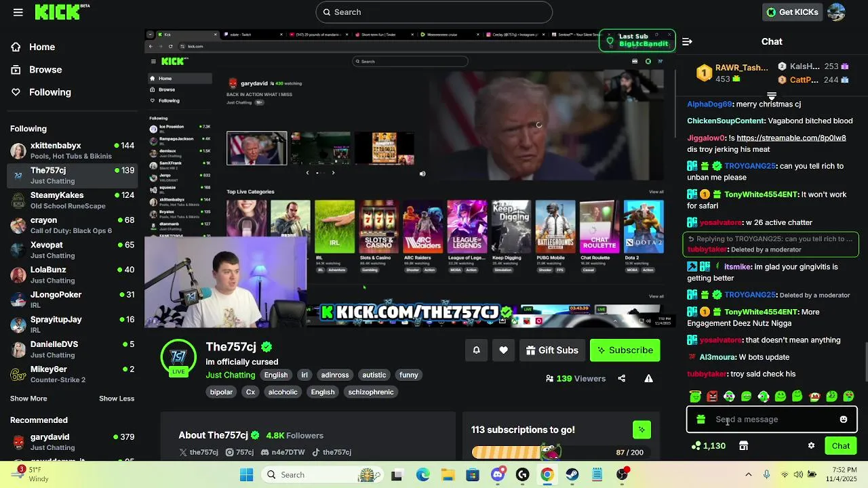Click the autistic tag
Screen dimensions: 868x488
(x=374, y=375)
